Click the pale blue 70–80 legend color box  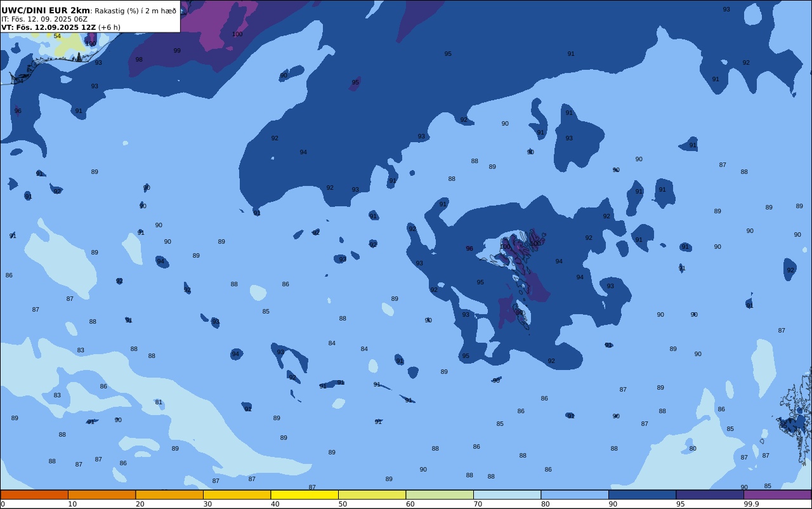[507, 494]
